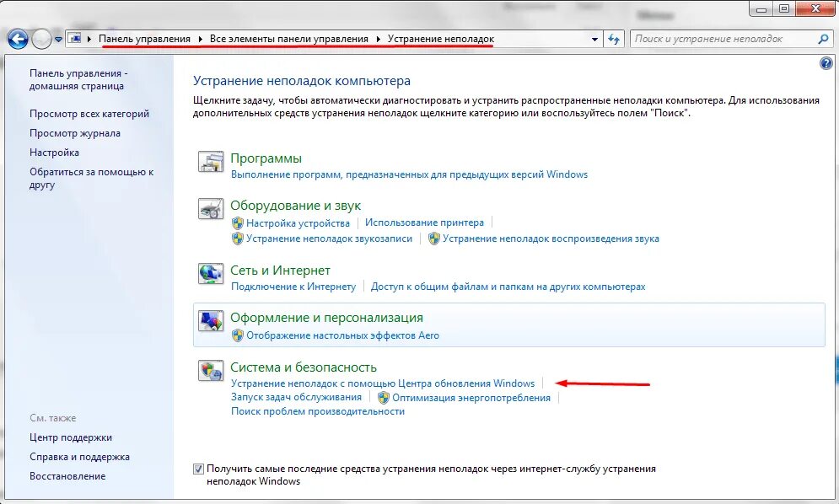Click the control panel icon in address bar
Viewport: 839px width, 504px height.
[x=75, y=39]
